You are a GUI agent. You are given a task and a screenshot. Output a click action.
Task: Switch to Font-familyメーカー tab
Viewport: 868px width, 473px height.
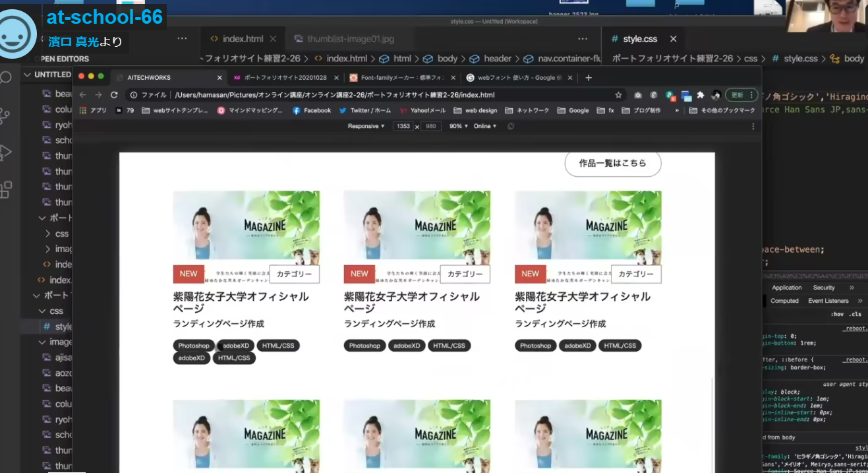tap(402, 78)
